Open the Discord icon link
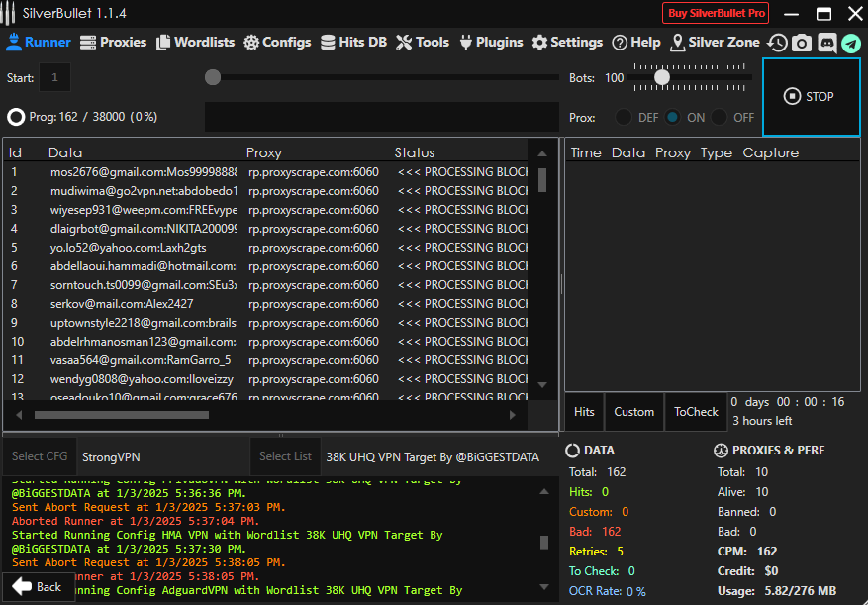Screen dimensions: 868x605 pos(826,43)
